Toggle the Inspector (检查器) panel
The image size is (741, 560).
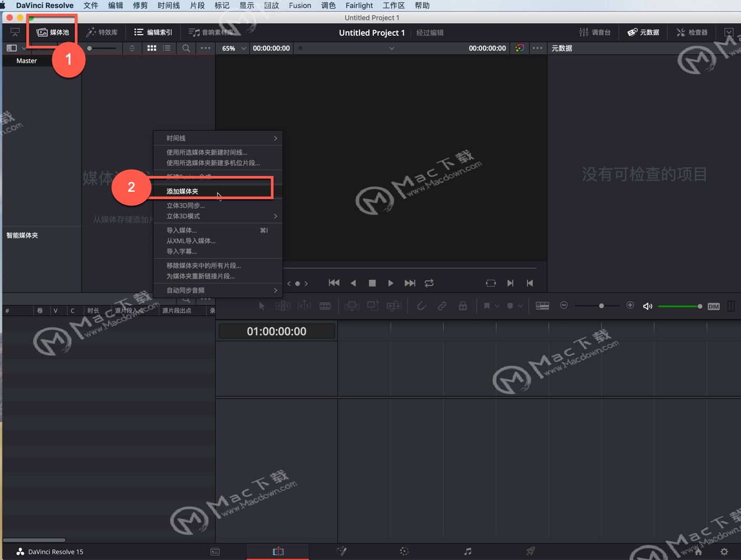click(x=692, y=32)
